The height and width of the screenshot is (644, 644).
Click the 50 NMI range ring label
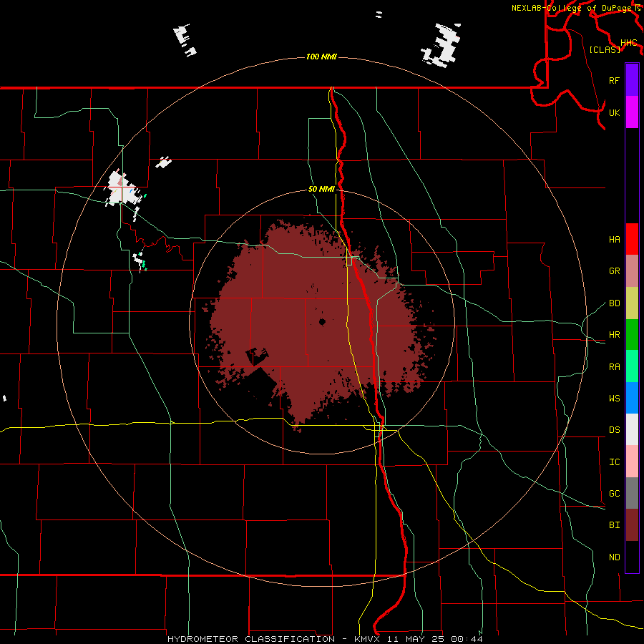click(321, 189)
